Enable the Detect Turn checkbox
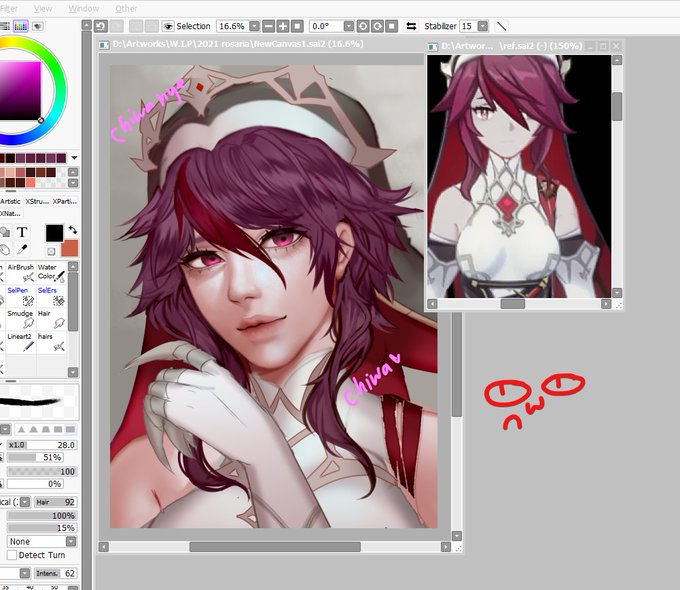 pyautogui.click(x=12, y=555)
